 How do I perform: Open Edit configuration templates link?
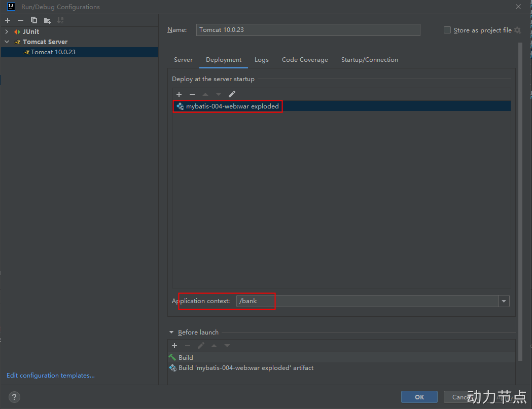click(51, 376)
